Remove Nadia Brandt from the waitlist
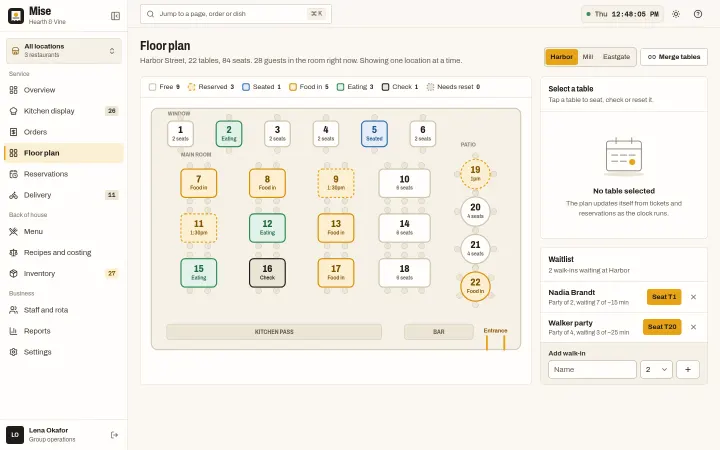Image resolution: width=720 pixels, height=450 pixels. [693, 297]
